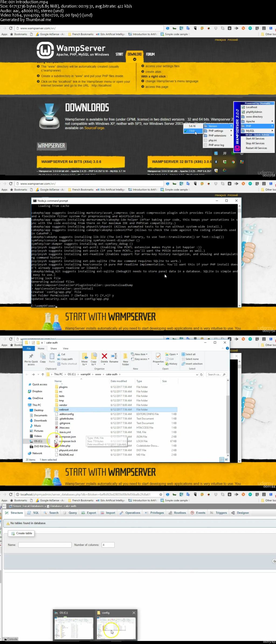Click the Cut scissors icon in File Explorer

(59, 354)
